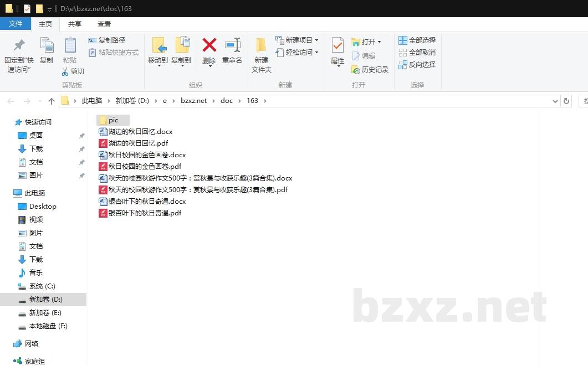This screenshot has height=366, width=588.
Task: Select 系统 (C:) drive in navigation pane
Action: coord(42,286)
